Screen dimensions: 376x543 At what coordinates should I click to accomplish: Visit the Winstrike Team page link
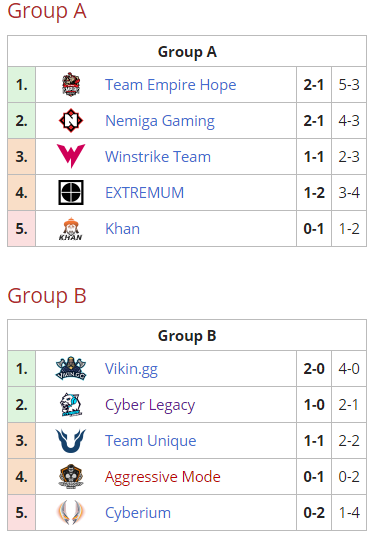tap(158, 157)
